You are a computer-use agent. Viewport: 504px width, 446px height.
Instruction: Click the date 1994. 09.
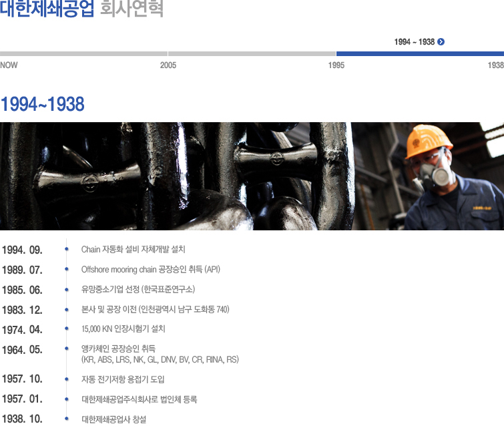22,250
